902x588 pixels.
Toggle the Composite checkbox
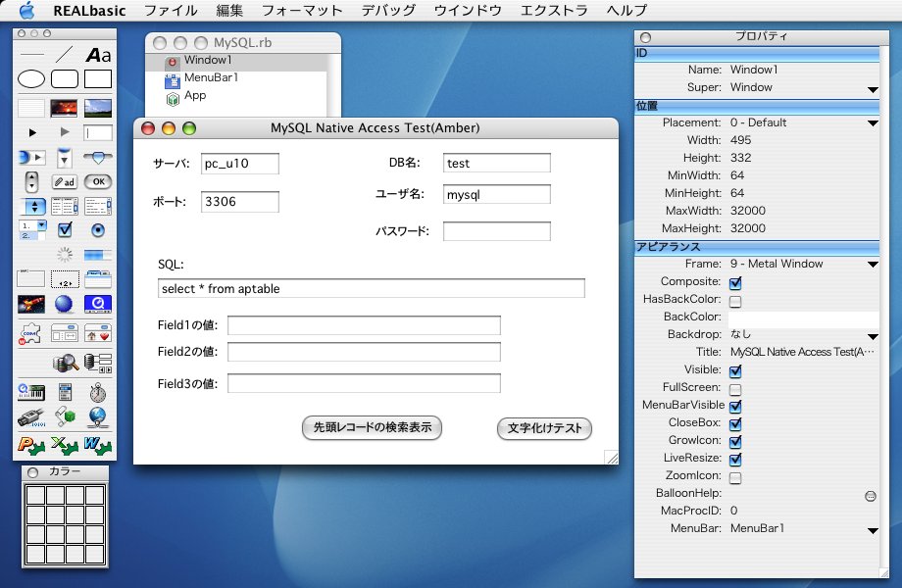click(735, 283)
